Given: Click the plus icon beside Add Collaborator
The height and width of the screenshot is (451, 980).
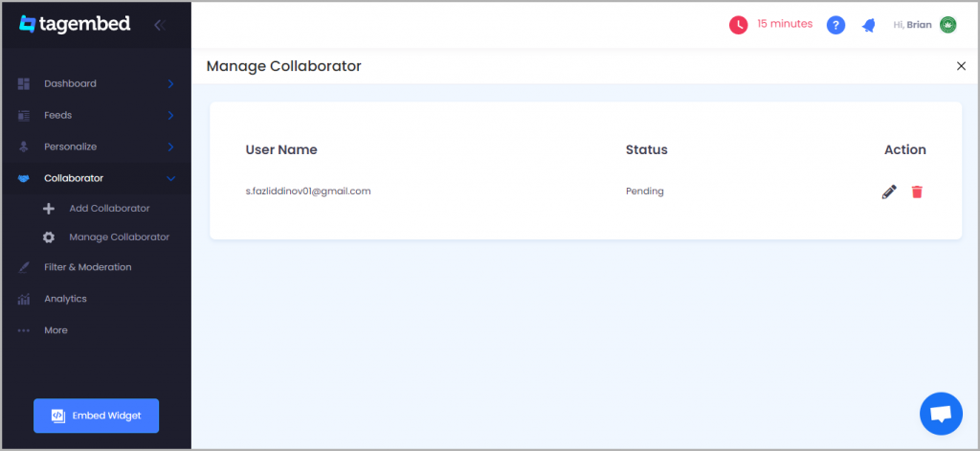Looking at the screenshot, I should click(49, 209).
